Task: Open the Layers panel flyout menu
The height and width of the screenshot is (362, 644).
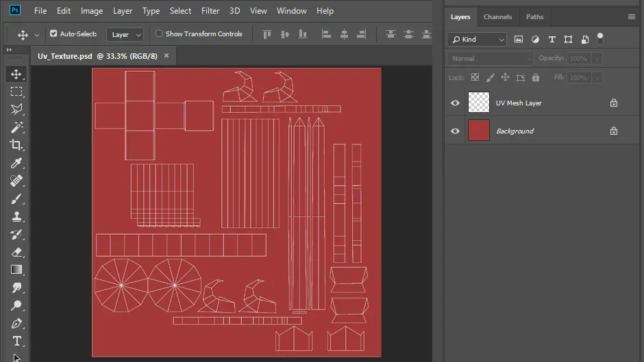Action: (x=631, y=17)
